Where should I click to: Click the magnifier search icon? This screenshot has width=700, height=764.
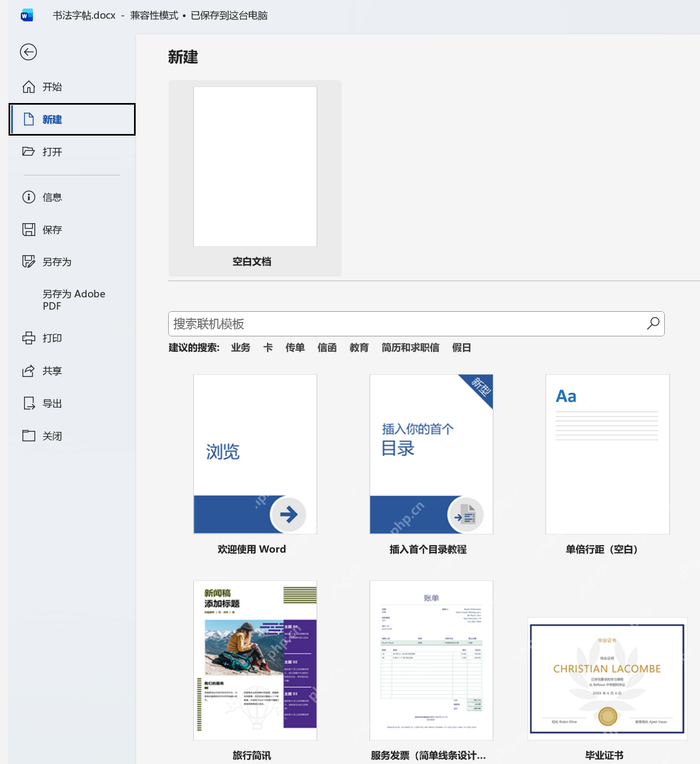tap(653, 324)
